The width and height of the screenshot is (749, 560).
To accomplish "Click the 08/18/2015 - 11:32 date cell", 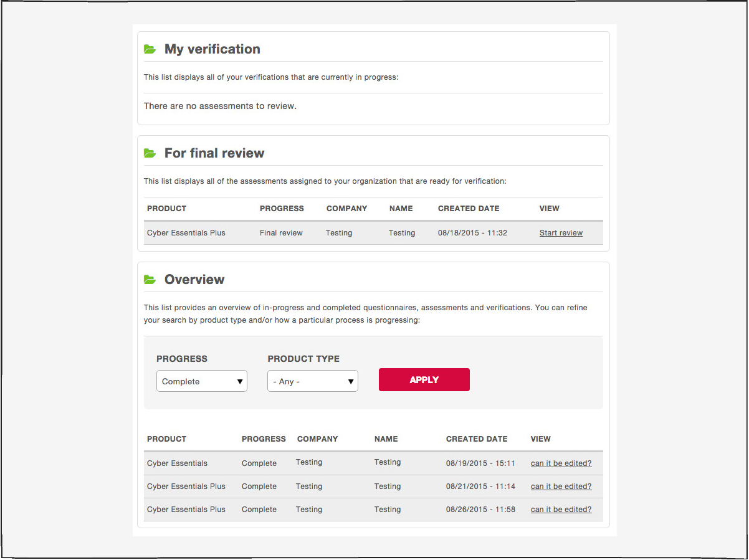I will [472, 233].
